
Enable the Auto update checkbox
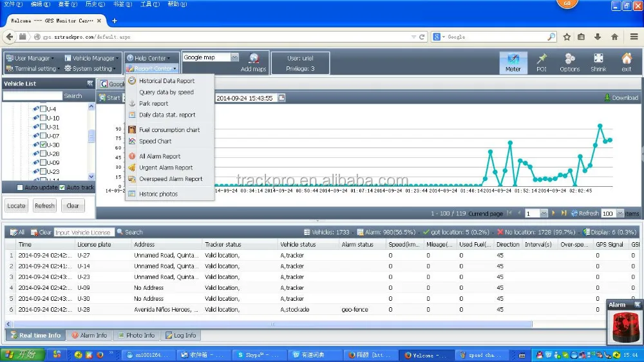(x=20, y=187)
